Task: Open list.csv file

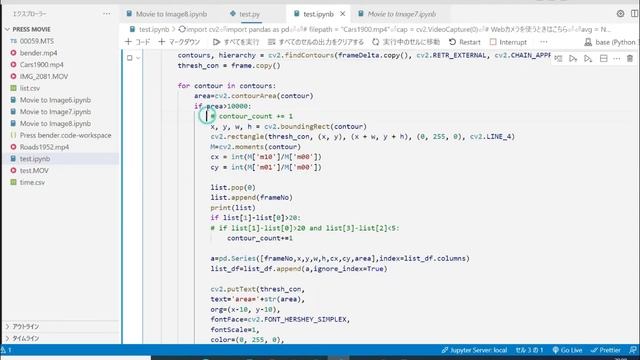Action: tap(30, 88)
